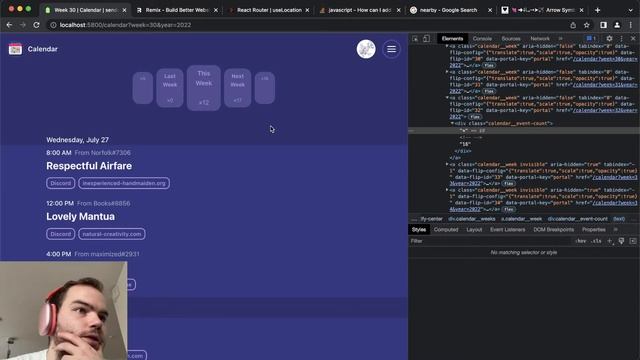Toggle the :hov element state button
640x360 pixels.
[x=580, y=241]
